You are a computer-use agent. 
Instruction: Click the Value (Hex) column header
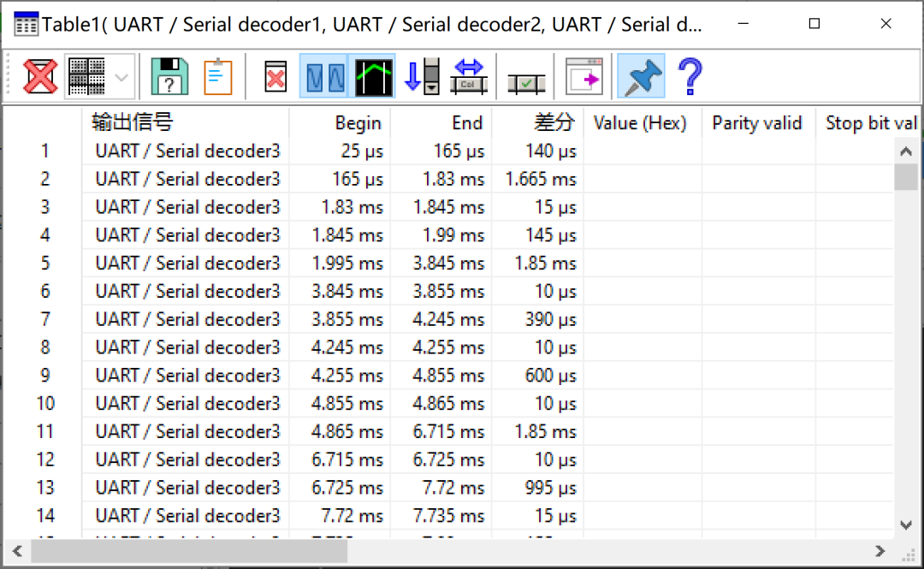coord(640,122)
